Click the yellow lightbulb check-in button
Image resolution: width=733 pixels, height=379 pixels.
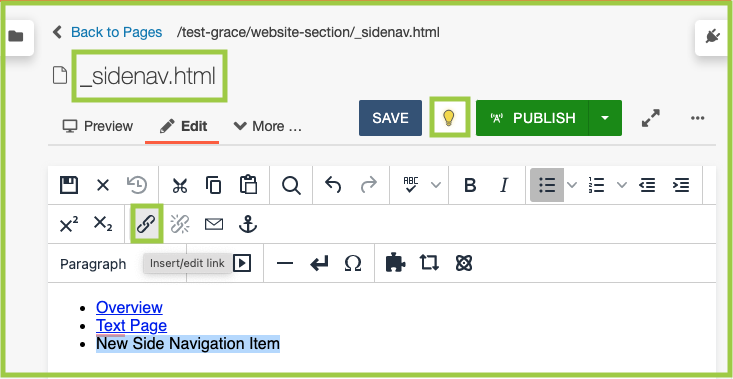click(x=449, y=118)
